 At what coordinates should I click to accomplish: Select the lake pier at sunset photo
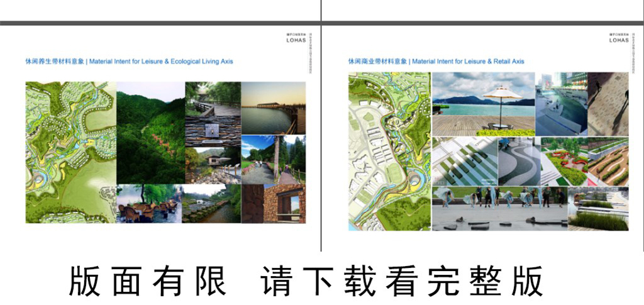tap(273, 108)
